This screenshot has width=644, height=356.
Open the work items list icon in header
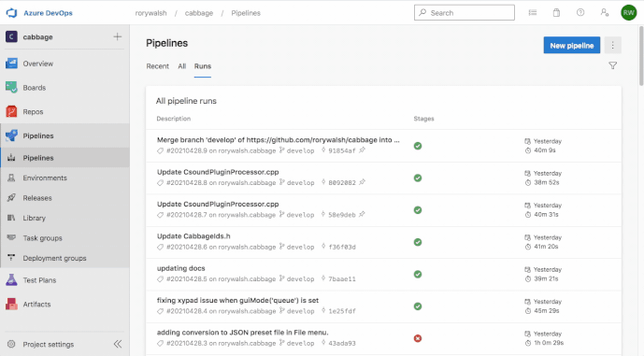coord(533,13)
